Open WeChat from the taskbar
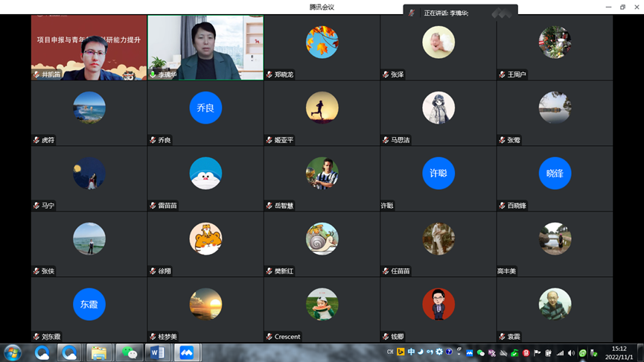 tap(129, 352)
